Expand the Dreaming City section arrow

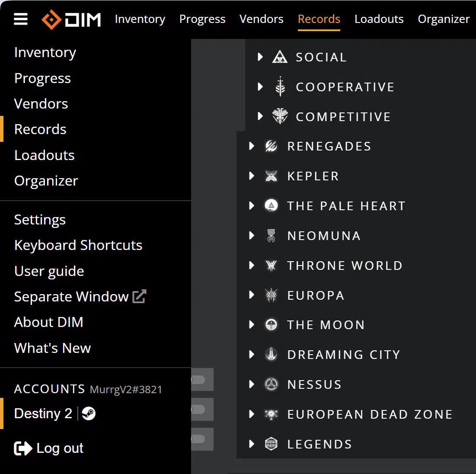(x=252, y=355)
